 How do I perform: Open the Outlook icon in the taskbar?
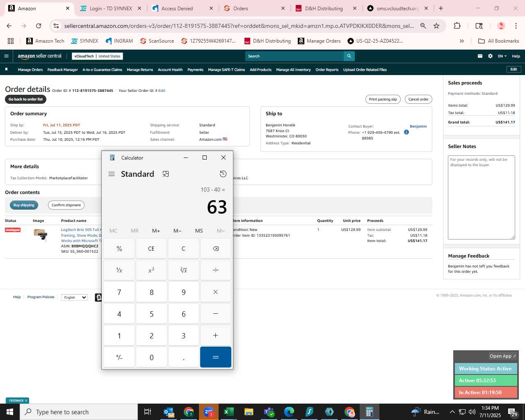169,412
